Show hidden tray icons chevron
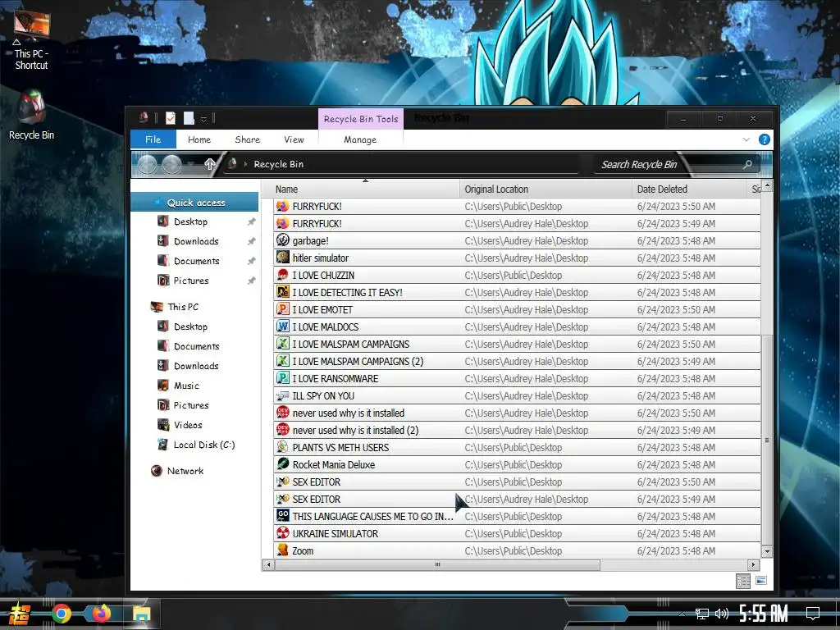Viewport: 840px width, 630px height. click(x=682, y=614)
